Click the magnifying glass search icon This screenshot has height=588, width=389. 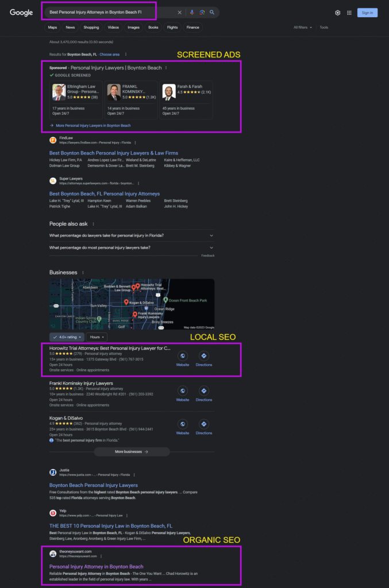click(x=212, y=12)
